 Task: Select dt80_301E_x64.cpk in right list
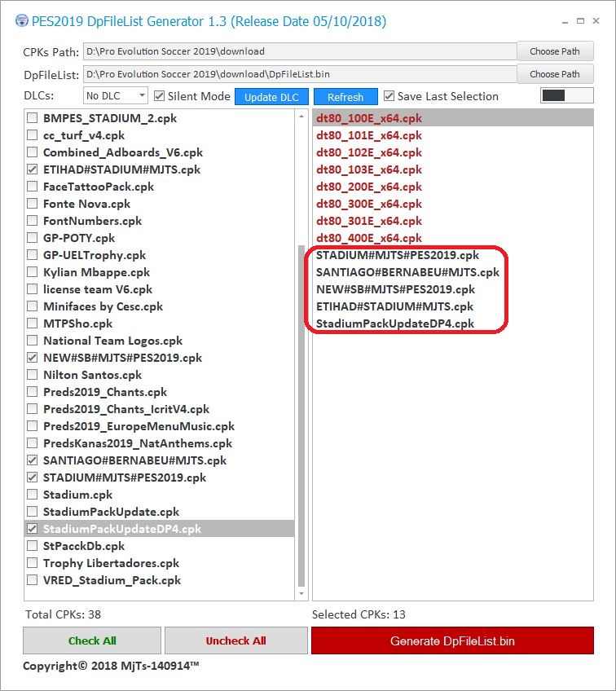coord(453,221)
